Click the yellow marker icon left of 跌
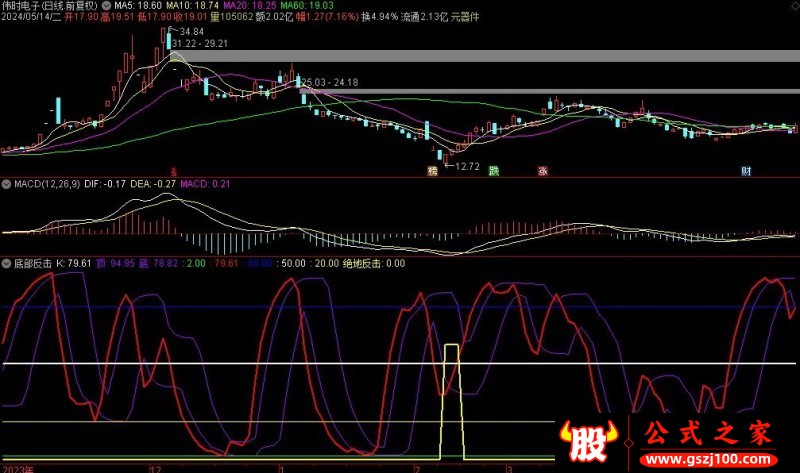800x473 pixels. click(433, 171)
